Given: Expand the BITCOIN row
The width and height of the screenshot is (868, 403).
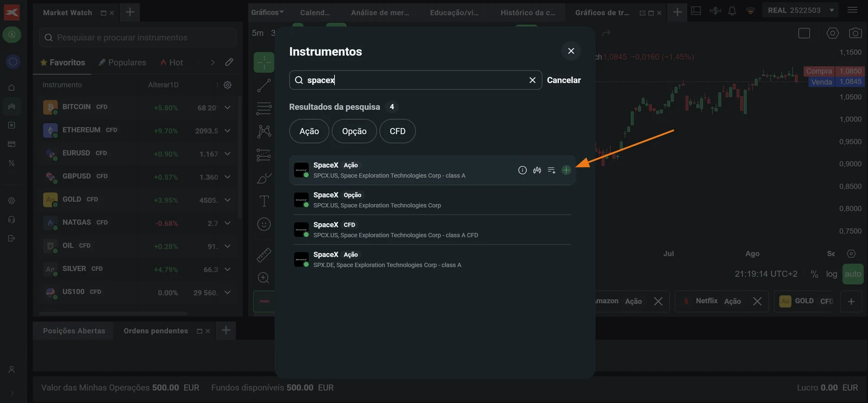Looking at the screenshot, I should [227, 108].
